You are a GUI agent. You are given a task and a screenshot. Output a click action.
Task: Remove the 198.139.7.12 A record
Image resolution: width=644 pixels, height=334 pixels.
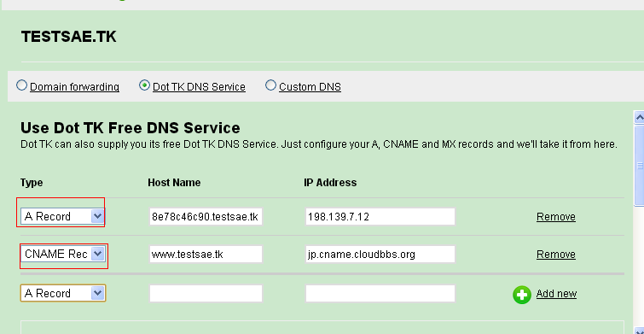(x=555, y=217)
